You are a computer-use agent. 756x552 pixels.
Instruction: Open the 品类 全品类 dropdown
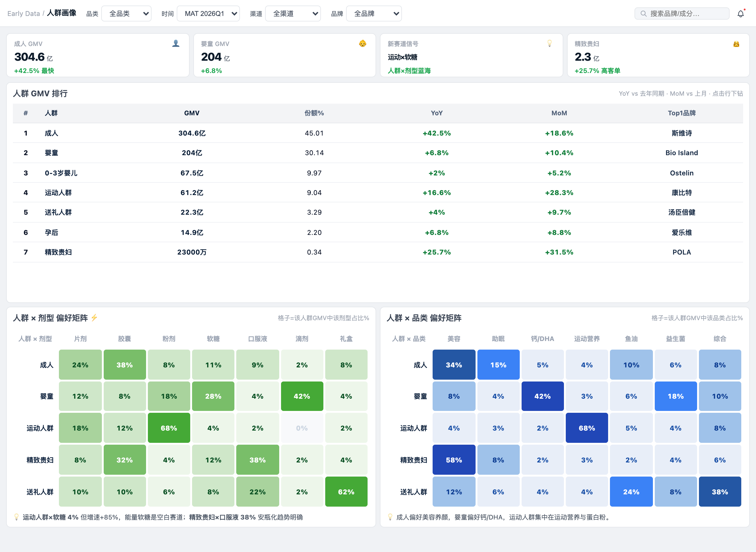point(126,14)
